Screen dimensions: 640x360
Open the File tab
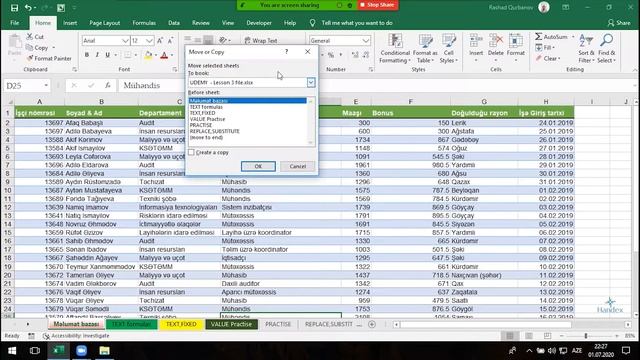(15, 23)
